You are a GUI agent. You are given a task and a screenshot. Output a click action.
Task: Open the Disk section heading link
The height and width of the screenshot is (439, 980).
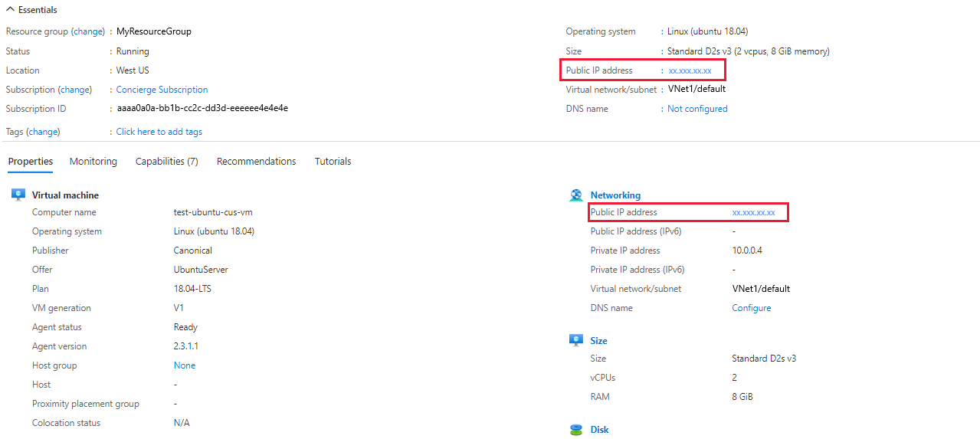(600, 430)
